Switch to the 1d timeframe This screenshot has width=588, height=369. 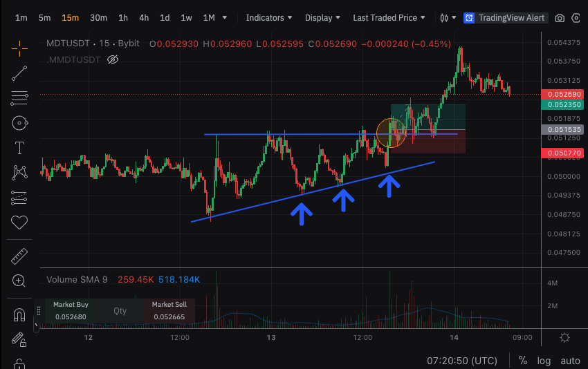pos(165,17)
